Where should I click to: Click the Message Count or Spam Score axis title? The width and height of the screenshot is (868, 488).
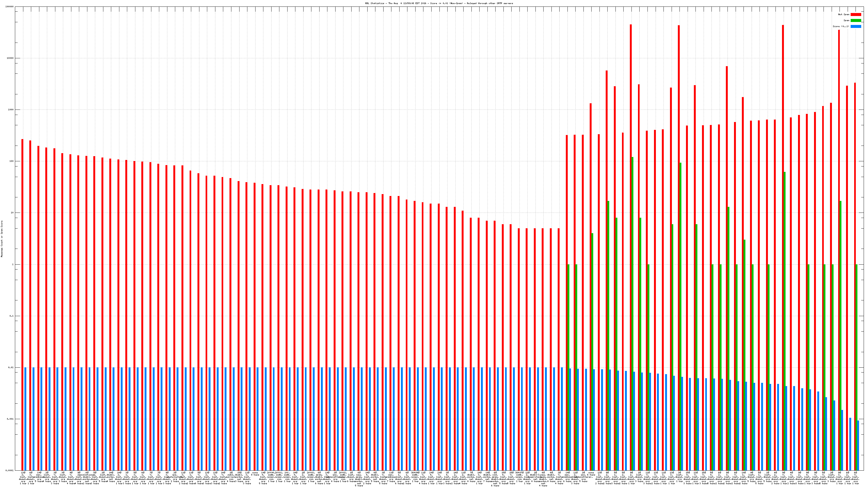tap(2, 239)
